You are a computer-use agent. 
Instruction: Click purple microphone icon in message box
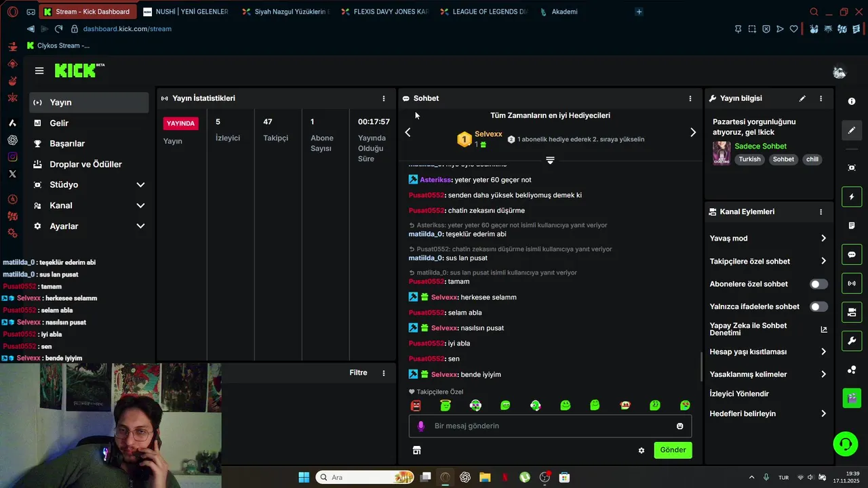pos(421,426)
